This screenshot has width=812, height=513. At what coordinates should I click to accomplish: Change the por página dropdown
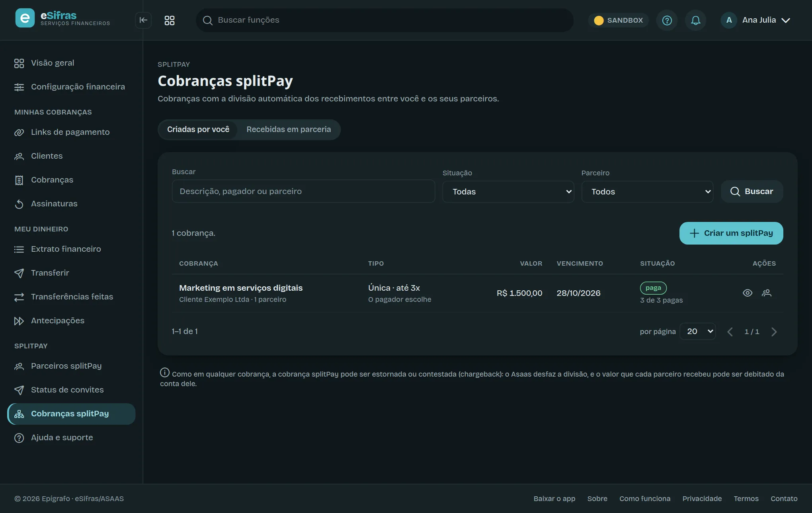pos(698,331)
